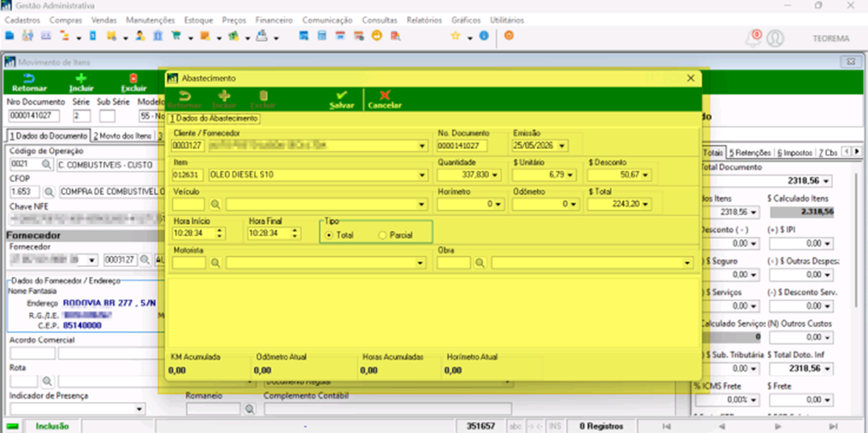The image size is (868, 433).
Task: Open the people/customers icon in main toolbar
Action: pyautogui.click(x=27, y=36)
